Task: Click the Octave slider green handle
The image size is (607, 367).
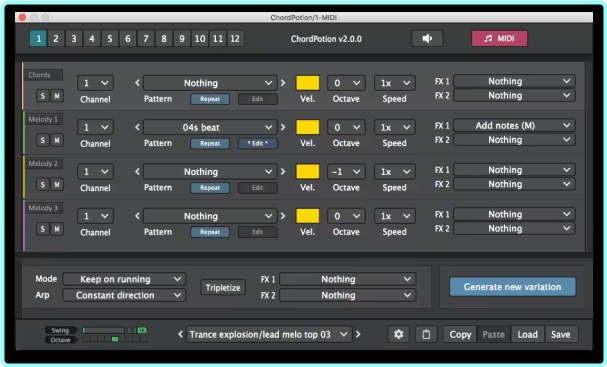Action: pyautogui.click(x=115, y=339)
